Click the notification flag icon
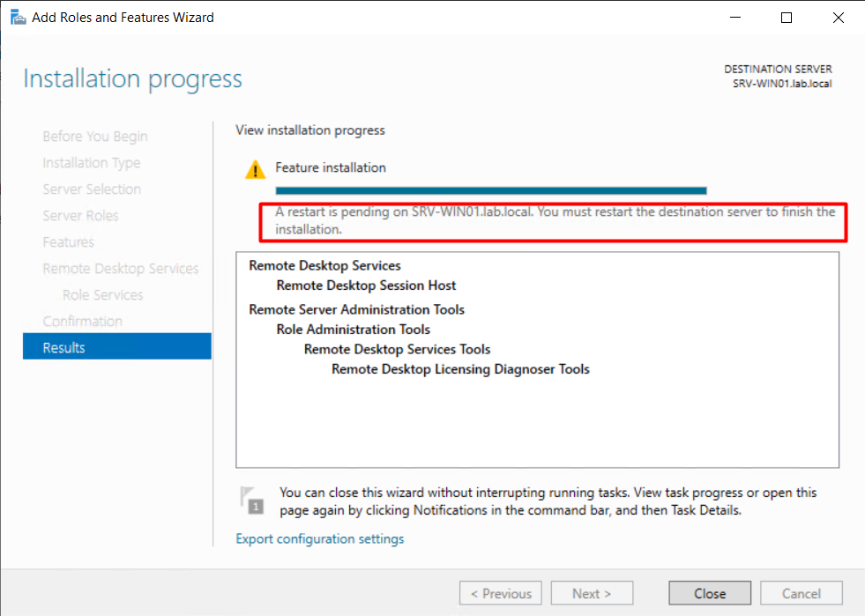The height and width of the screenshot is (616, 865). tap(252, 499)
